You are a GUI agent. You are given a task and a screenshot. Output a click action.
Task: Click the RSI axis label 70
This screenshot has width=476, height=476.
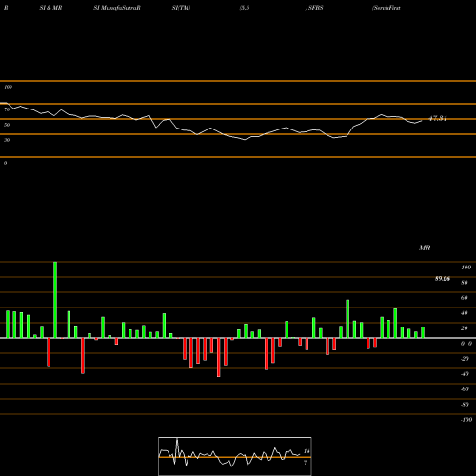7,109
